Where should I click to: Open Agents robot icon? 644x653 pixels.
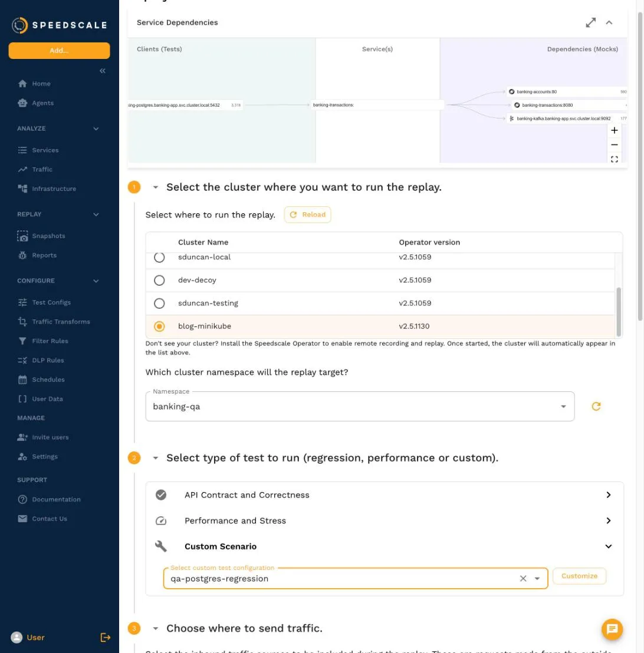click(x=22, y=103)
